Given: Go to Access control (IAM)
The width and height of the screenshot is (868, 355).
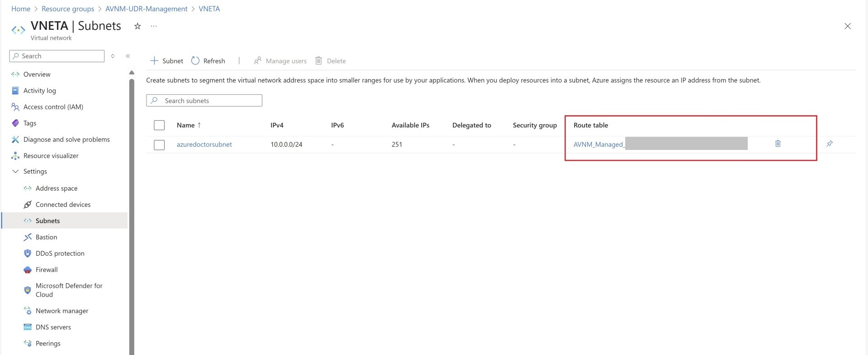Looking at the screenshot, I should [x=53, y=107].
